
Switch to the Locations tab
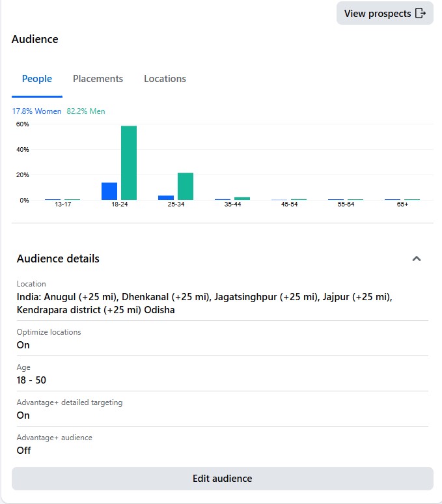[165, 79]
